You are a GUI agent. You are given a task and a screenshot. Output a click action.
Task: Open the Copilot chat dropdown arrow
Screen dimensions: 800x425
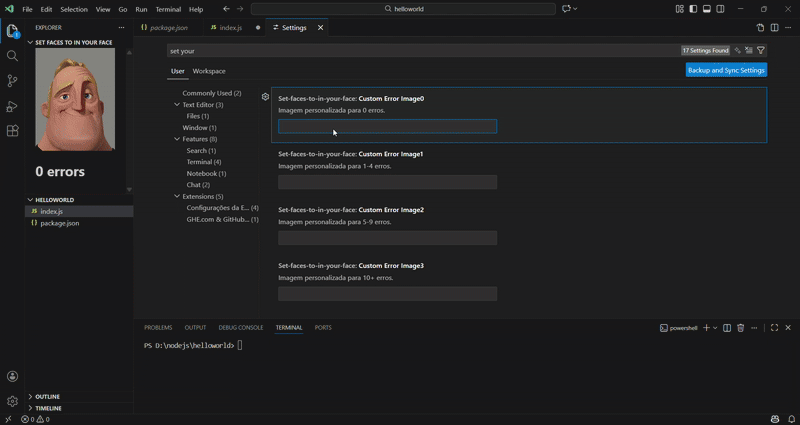pyautogui.click(x=576, y=9)
